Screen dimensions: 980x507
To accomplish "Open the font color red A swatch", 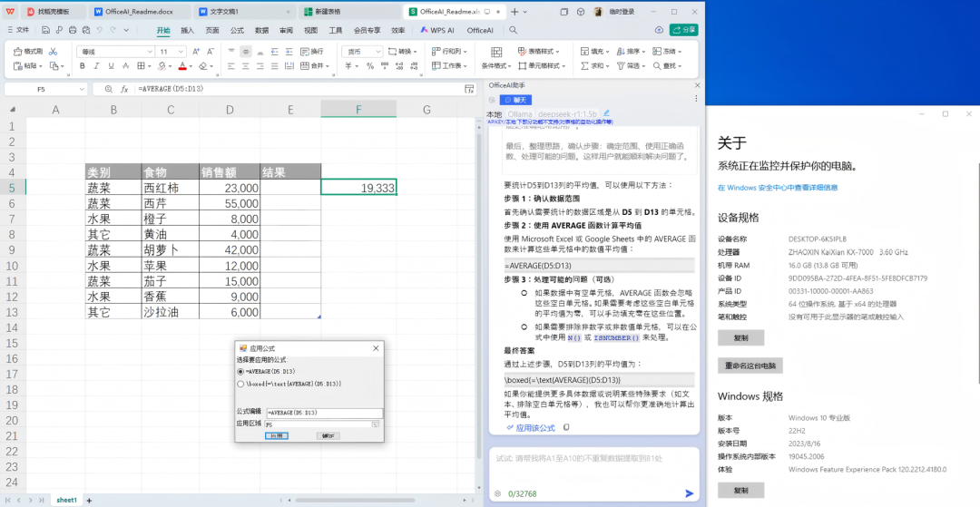I will click(x=183, y=66).
